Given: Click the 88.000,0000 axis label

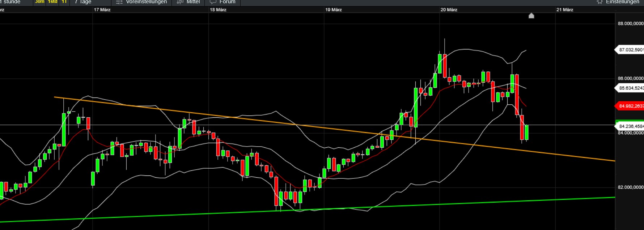Looking at the screenshot, I should pos(631,23).
